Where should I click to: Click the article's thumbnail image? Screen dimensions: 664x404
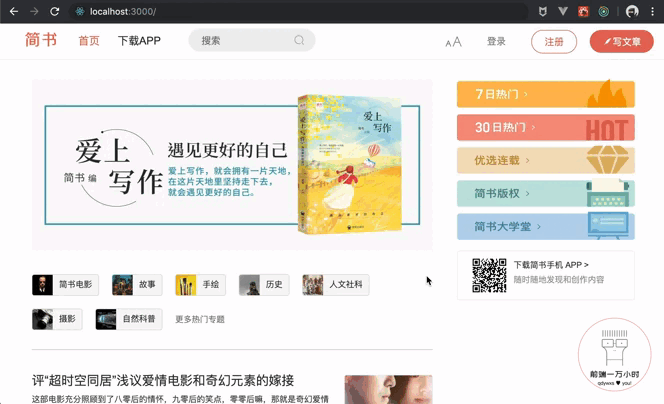tap(388, 390)
